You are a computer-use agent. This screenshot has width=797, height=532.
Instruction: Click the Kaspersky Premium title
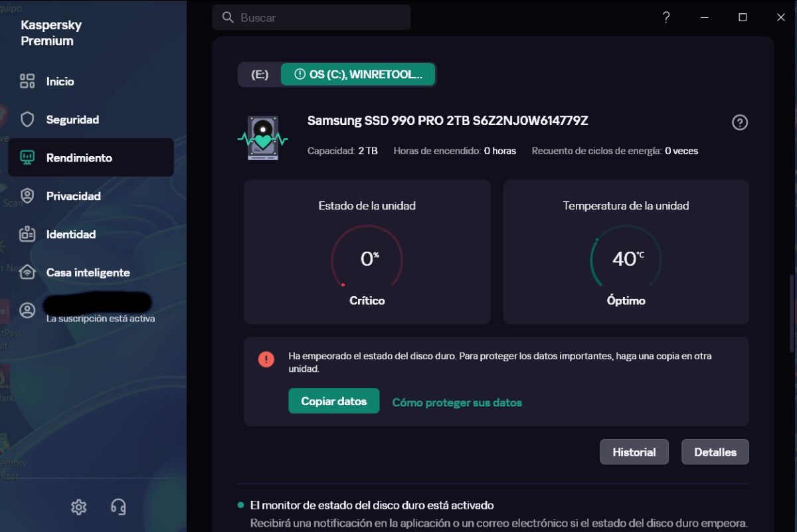(51, 33)
